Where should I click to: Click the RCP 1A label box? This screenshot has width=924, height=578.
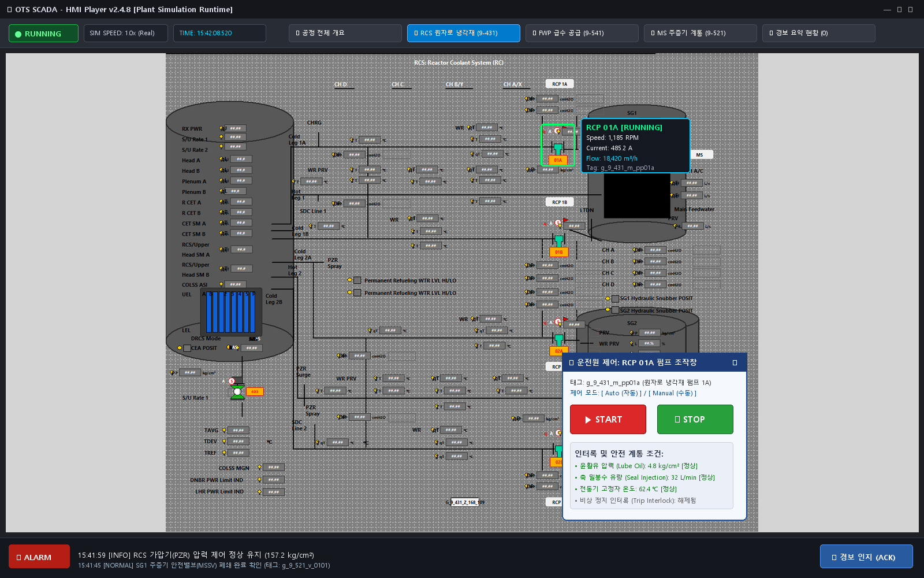click(560, 84)
